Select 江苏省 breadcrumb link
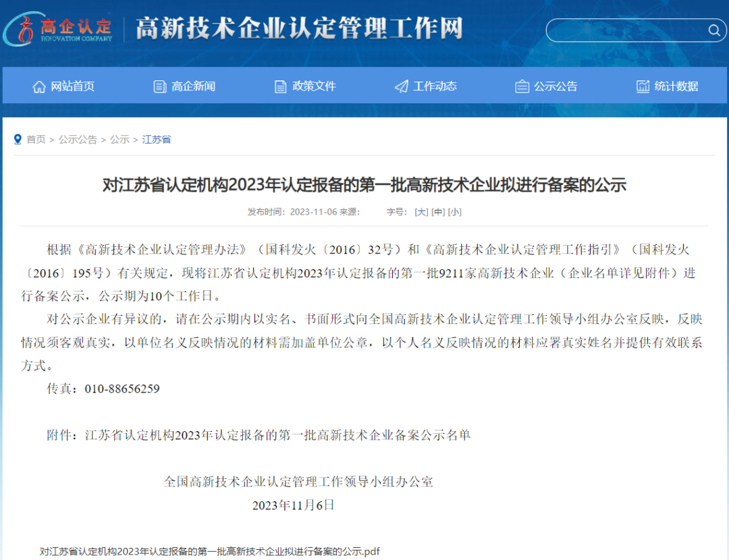The width and height of the screenshot is (729, 560). [157, 140]
